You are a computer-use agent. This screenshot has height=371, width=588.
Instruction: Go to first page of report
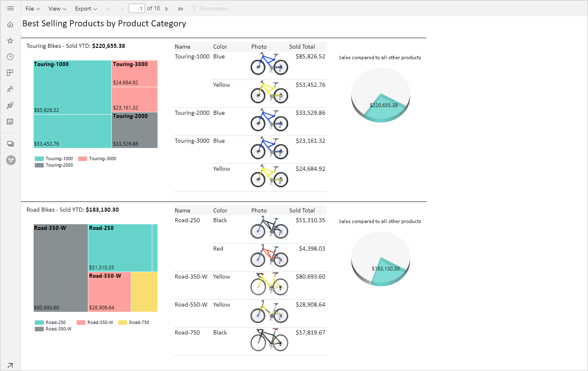point(108,9)
